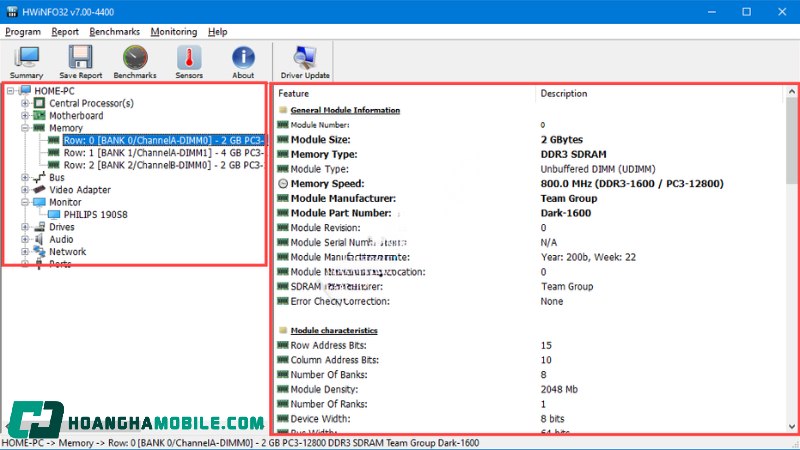Open the Report menu
This screenshot has width=800, height=450.
[x=65, y=32]
